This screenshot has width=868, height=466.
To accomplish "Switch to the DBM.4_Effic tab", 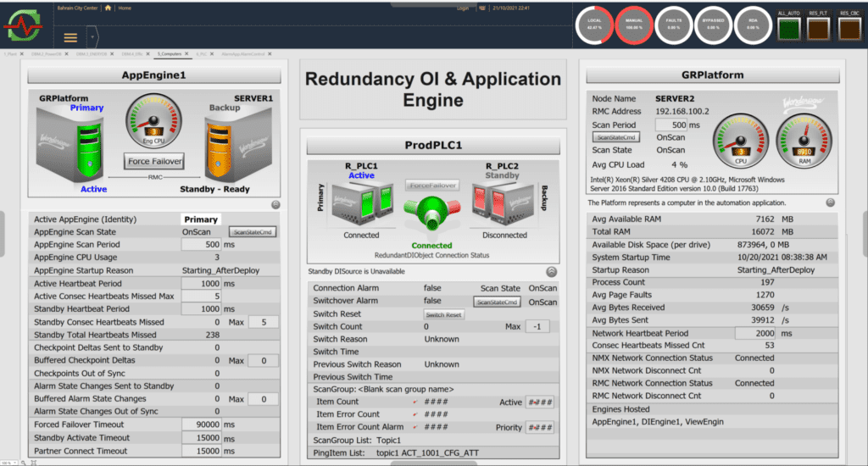I will 131,53.
